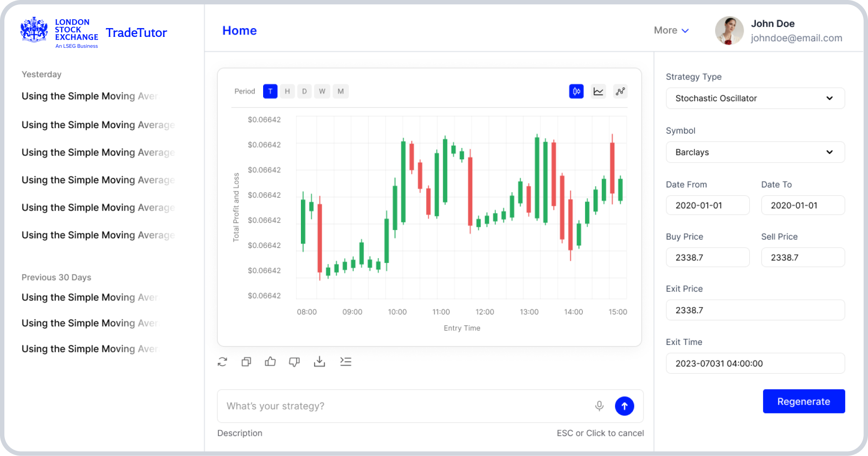Viewport: 868px width, 456px height.
Task: Select the W period toggle
Action: tap(322, 91)
